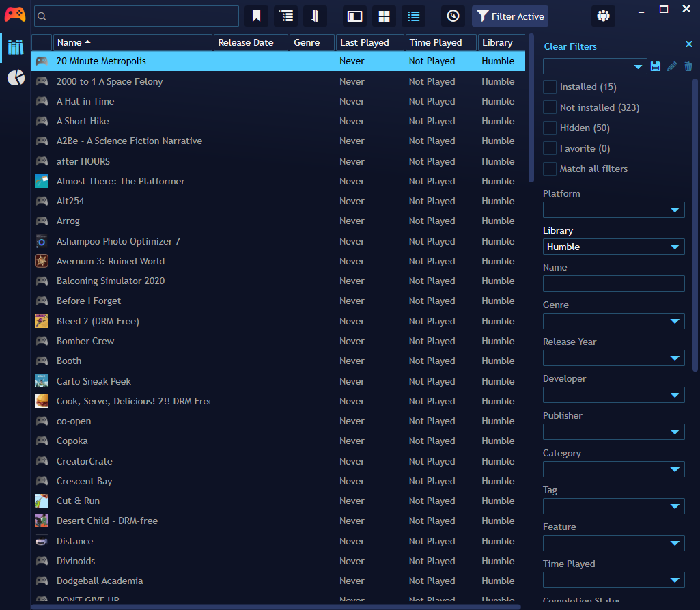Viewport: 700px width, 610px height.
Task: Open the sorting options icon
Action: coord(316,16)
